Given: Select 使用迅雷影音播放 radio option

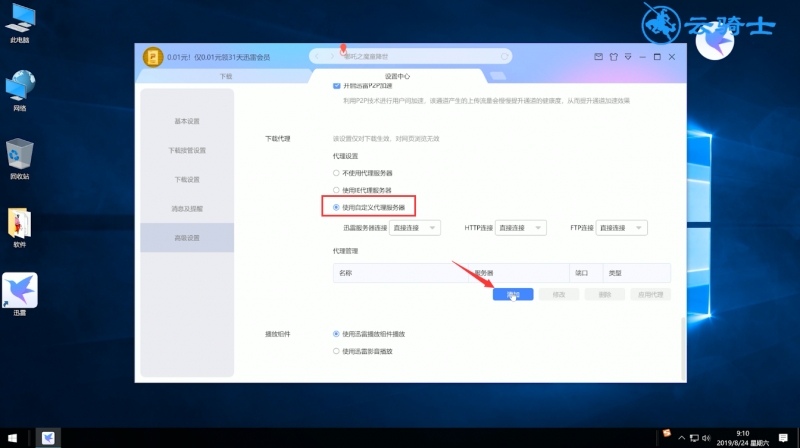Looking at the screenshot, I should pos(336,351).
